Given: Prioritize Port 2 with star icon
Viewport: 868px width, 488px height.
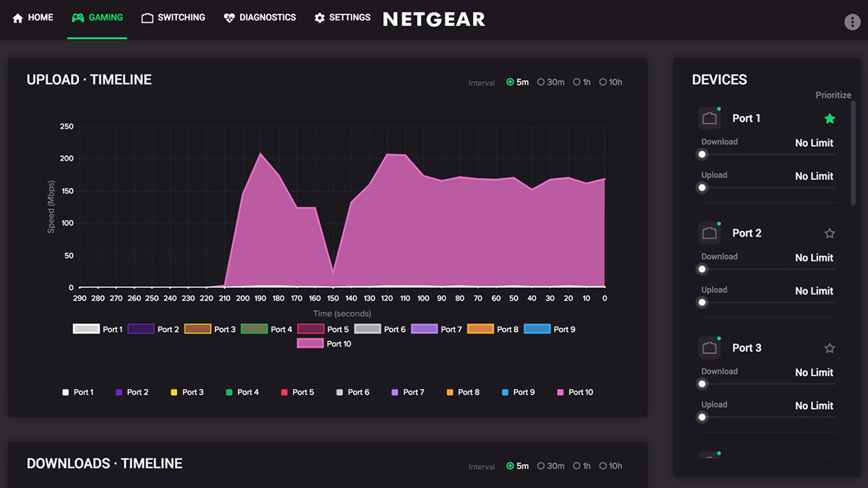Looking at the screenshot, I should click(830, 234).
